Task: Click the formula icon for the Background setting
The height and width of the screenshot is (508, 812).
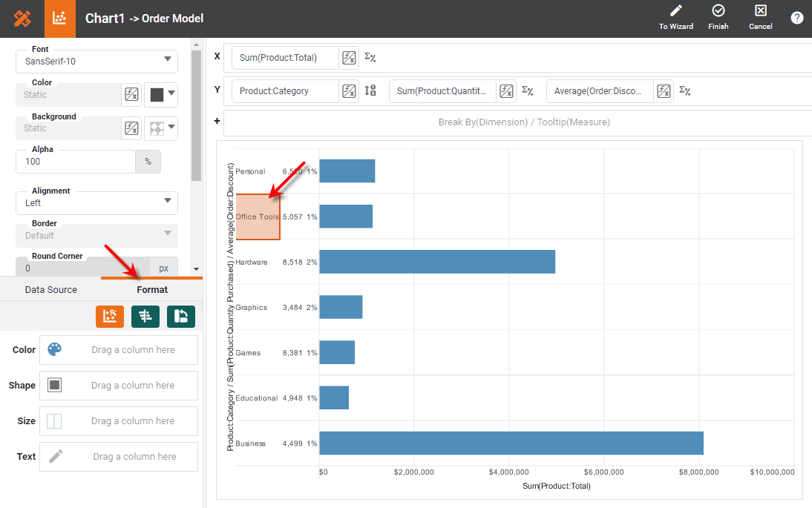Action: point(131,128)
